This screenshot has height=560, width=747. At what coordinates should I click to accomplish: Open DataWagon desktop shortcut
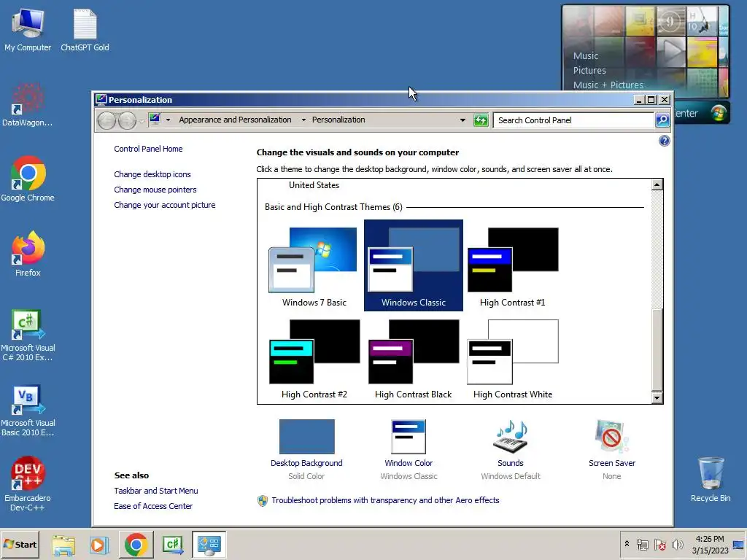[27, 105]
